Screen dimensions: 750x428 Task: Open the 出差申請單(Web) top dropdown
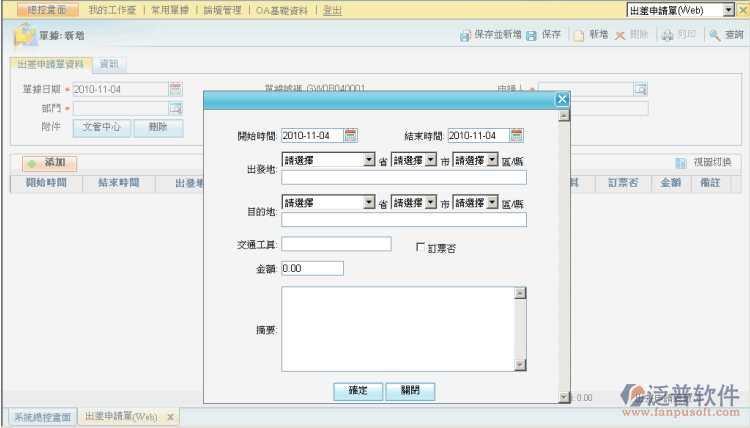728,10
